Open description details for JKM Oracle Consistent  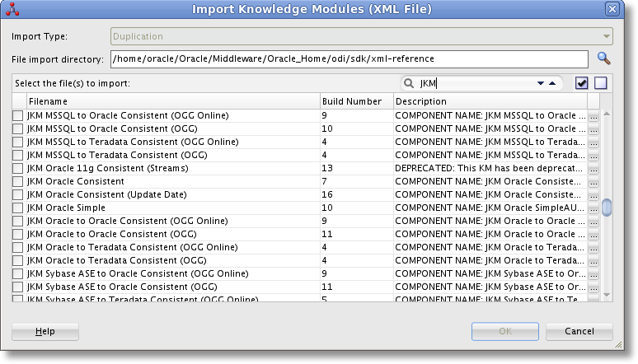pos(593,182)
